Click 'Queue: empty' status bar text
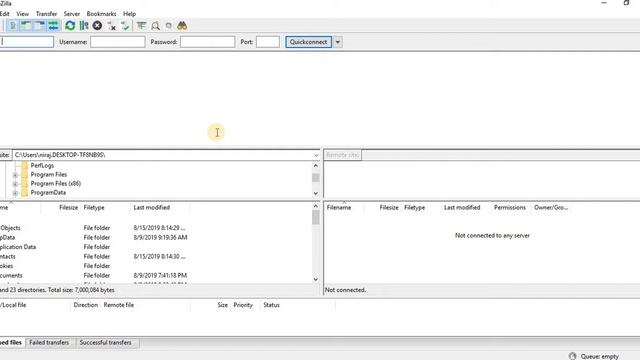The image size is (640, 360). [600, 356]
